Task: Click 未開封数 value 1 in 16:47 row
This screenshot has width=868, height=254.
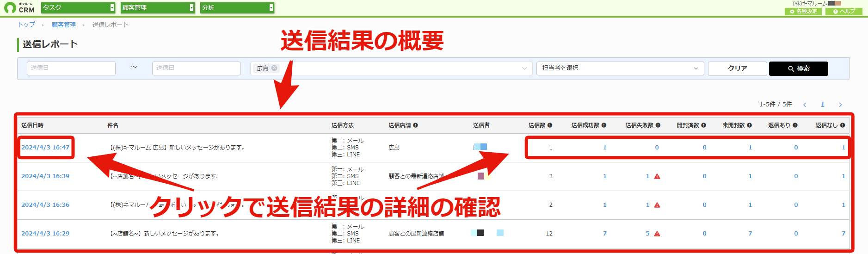Action: tap(750, 148)
